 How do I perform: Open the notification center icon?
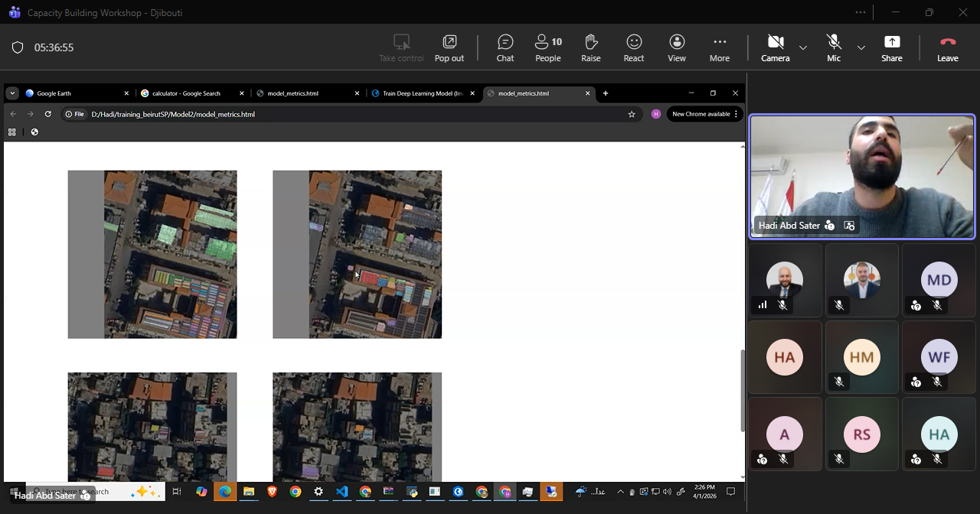click(x=730, y=492)
